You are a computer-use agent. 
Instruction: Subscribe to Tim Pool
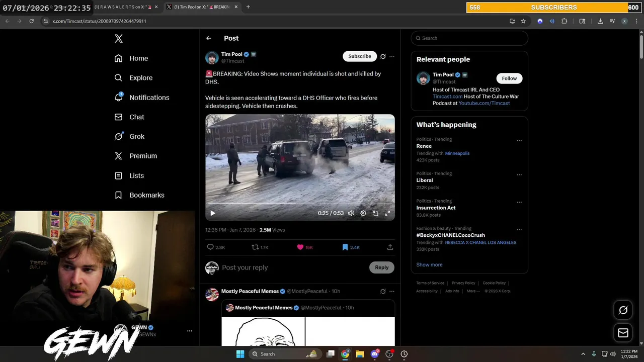[360, 56]
